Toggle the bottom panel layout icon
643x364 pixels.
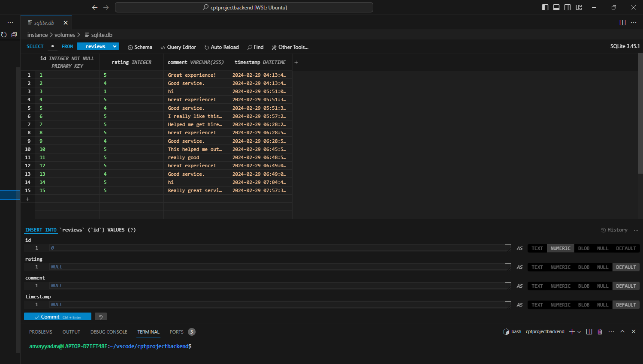[556, 7]
